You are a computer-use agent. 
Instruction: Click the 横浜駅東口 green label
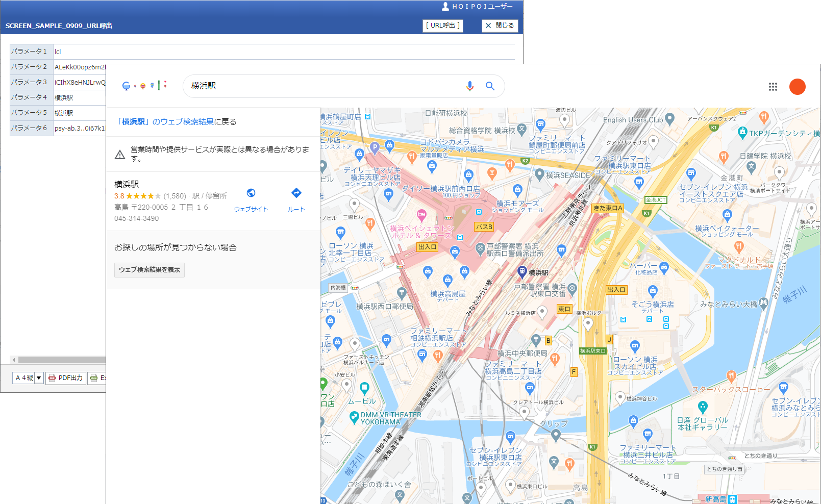click(x=592, y=351)
